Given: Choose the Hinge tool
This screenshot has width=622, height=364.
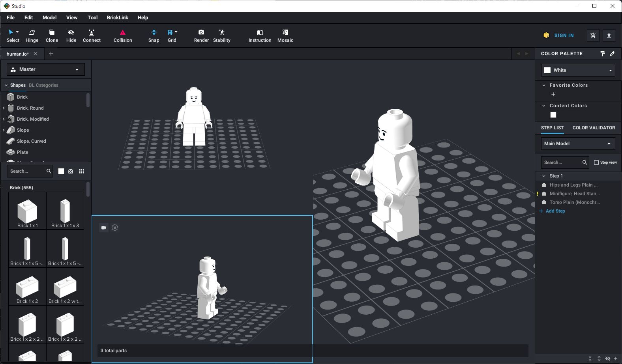Looking at the screenshot, I should pyautogui.click(x=32, y=35).
